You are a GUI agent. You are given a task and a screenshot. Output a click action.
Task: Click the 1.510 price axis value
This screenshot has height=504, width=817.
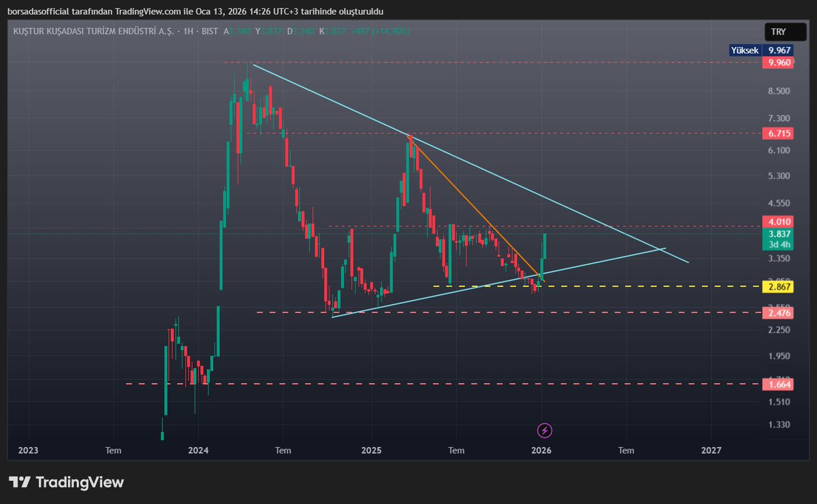779,402
